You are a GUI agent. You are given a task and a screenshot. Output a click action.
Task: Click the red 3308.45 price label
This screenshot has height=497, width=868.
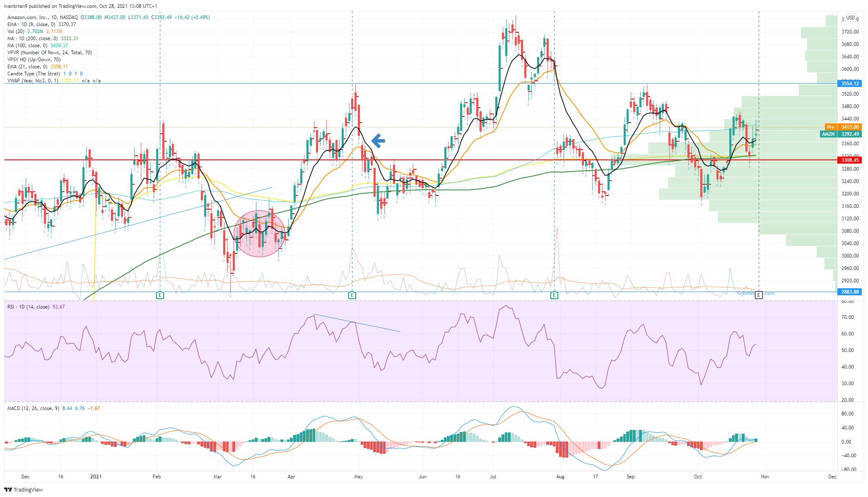click(x=849, y=160)
